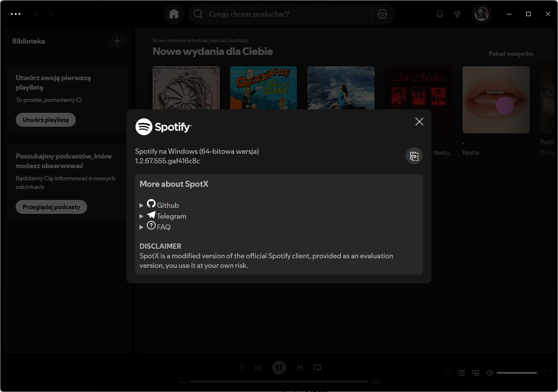
Task: Click 'Spotify na Windows (64-bitowa wersja)' text
Action: coord(197,151)
